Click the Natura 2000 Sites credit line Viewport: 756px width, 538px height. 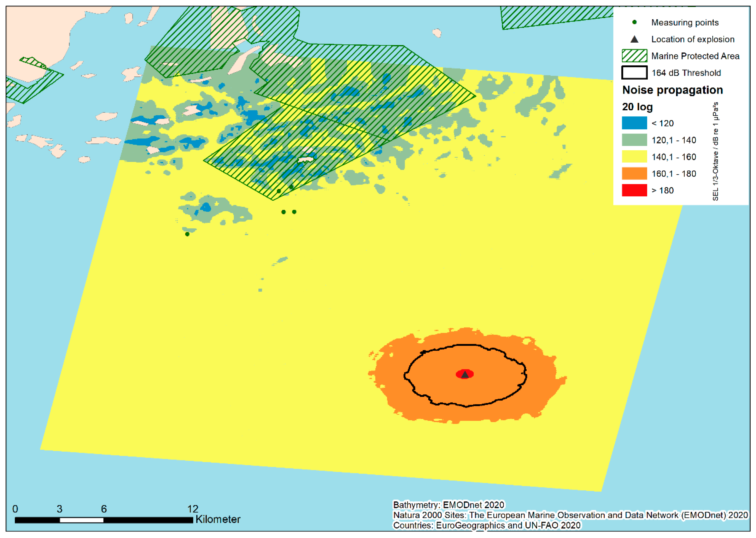click(570, 515)
